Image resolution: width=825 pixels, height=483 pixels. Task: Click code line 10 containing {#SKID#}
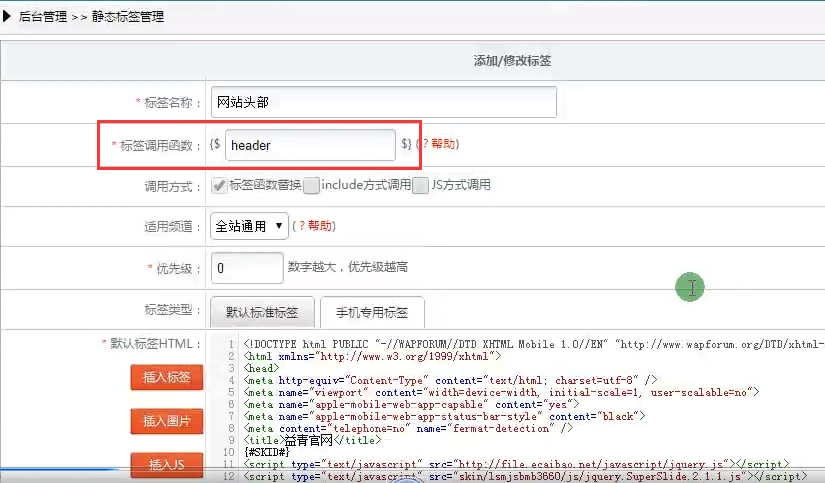(267, 452)
